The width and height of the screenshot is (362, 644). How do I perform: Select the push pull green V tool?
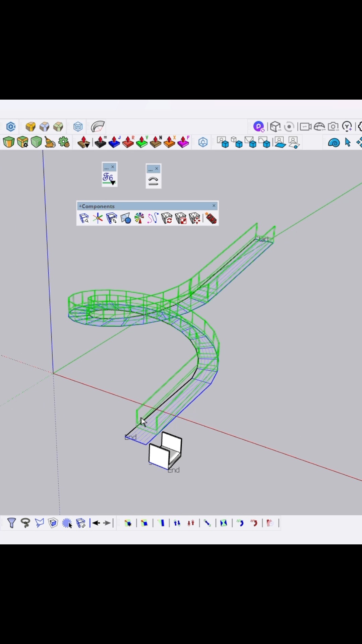click(x=142, y=142)
